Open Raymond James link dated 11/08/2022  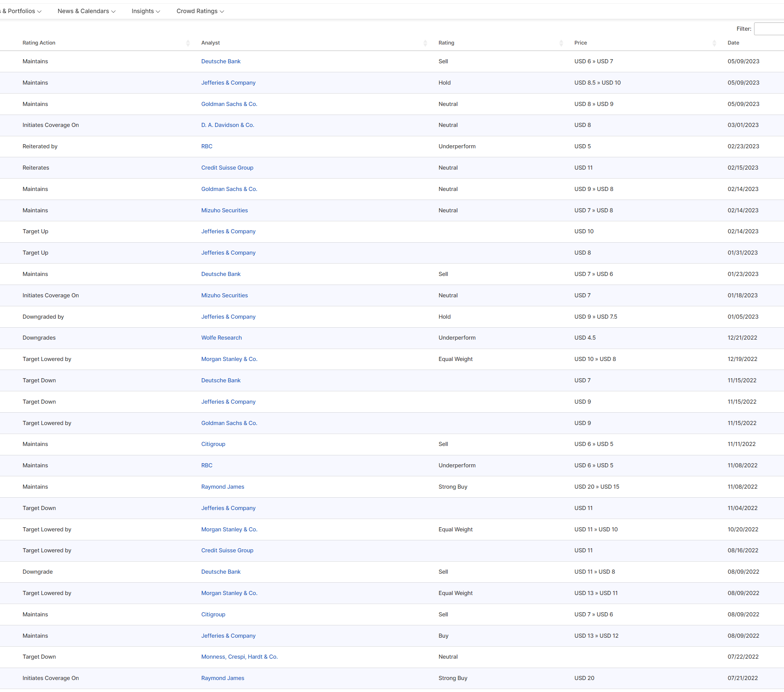coord(222,487)
